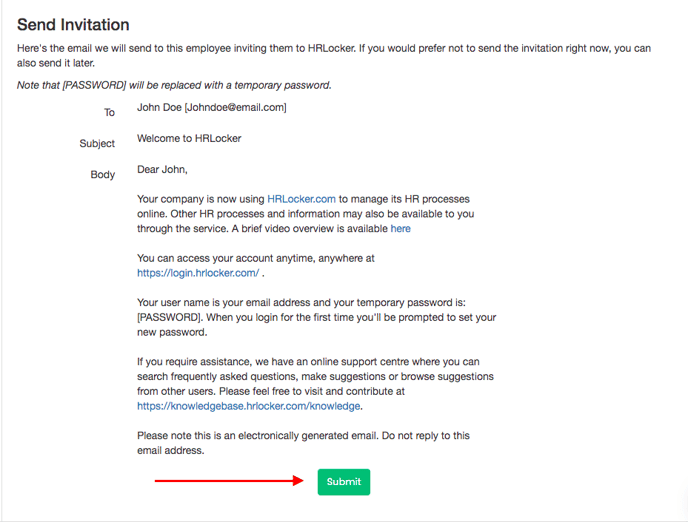Select the 'Welcome to HRLocker' subject text
This screenshot has height=522, width=688.
point(189,138)
